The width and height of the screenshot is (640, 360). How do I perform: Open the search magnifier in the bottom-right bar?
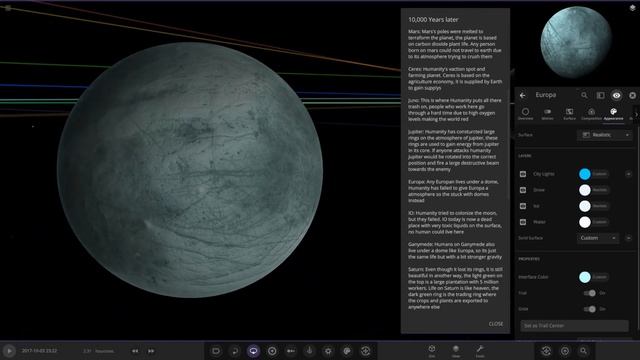point(584,351)
